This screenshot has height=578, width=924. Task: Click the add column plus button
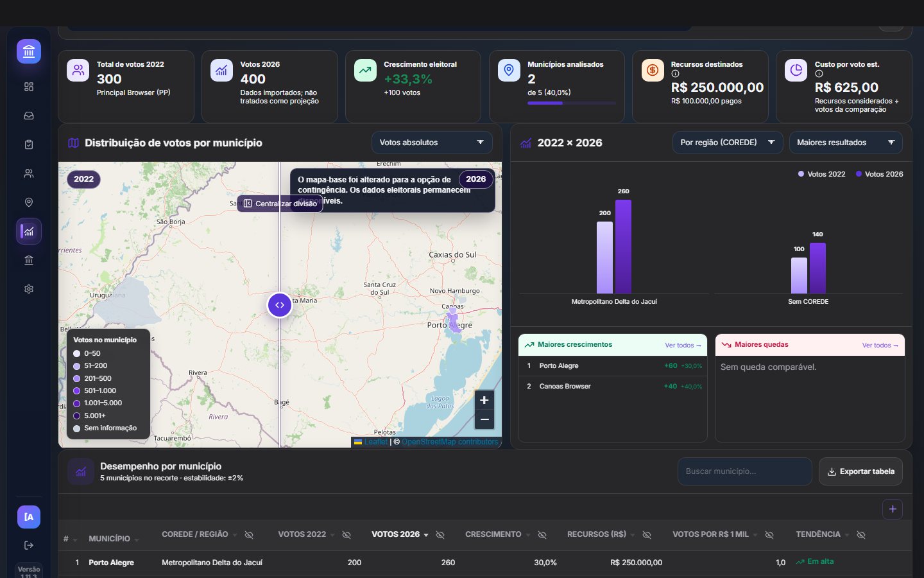[x=893, y=509]
